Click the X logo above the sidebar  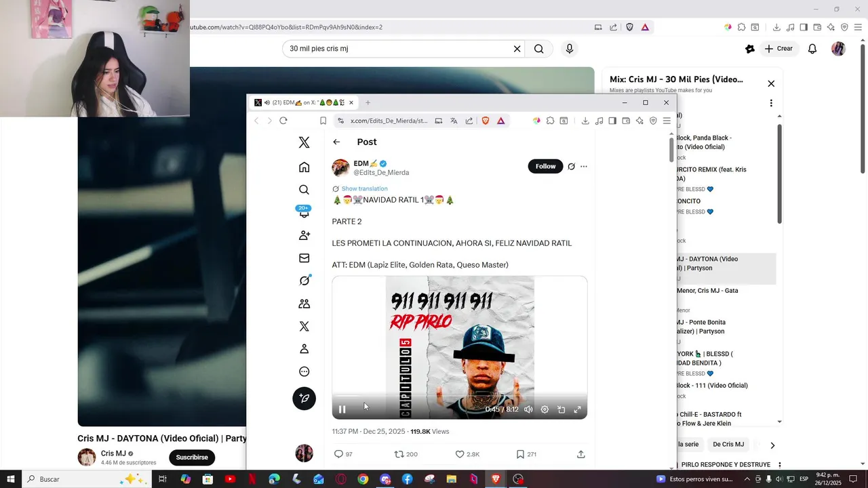(x=304, y=142)
